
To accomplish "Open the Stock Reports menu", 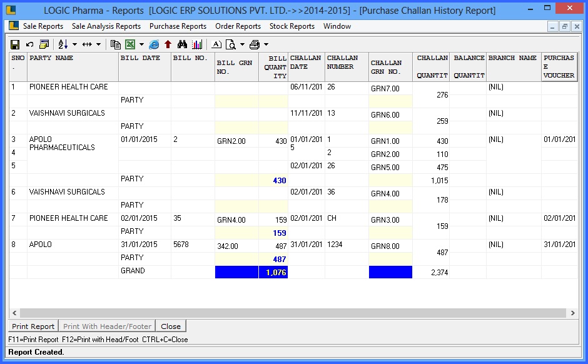I will (x=292, y=26).
